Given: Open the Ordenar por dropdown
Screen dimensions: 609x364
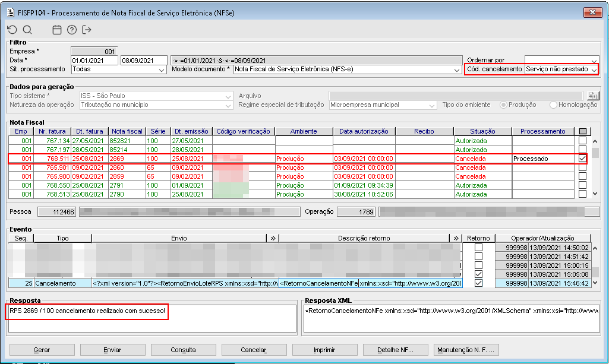Looking at the screenshot, I should (x=594, y=61).
